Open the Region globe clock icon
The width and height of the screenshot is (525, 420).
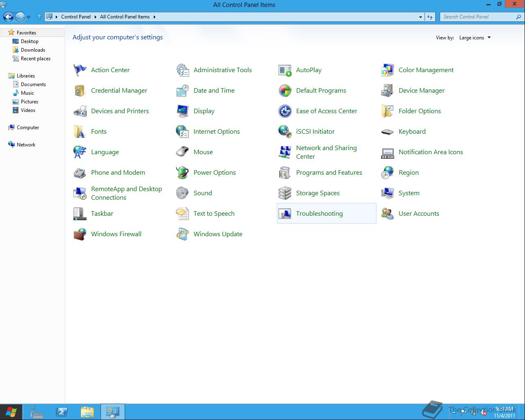point(387,173)
